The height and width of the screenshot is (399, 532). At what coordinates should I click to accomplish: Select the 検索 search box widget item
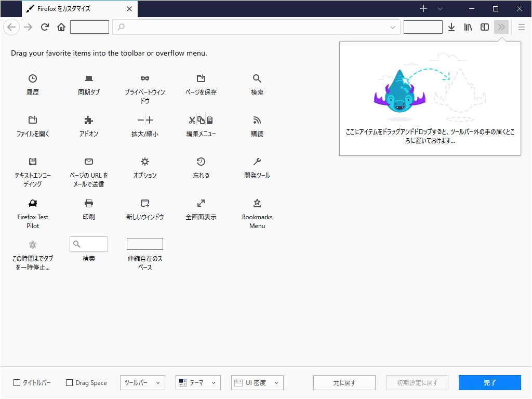click(89, 244)
